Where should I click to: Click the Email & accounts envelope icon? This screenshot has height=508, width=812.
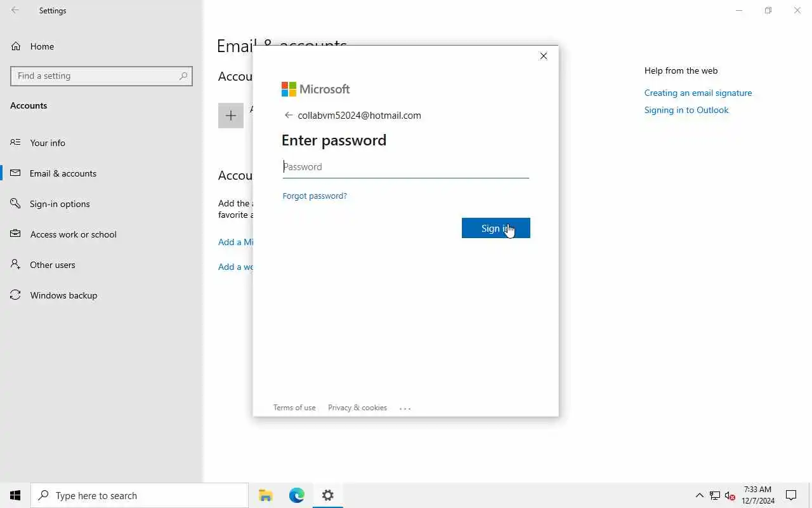(15, 173)
